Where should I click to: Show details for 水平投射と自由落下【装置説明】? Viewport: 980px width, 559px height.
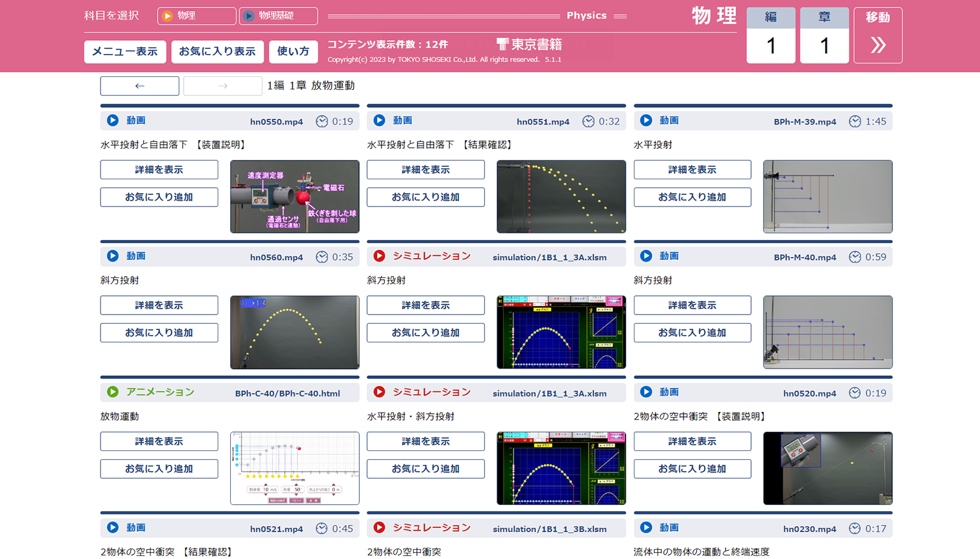(159, 169)
